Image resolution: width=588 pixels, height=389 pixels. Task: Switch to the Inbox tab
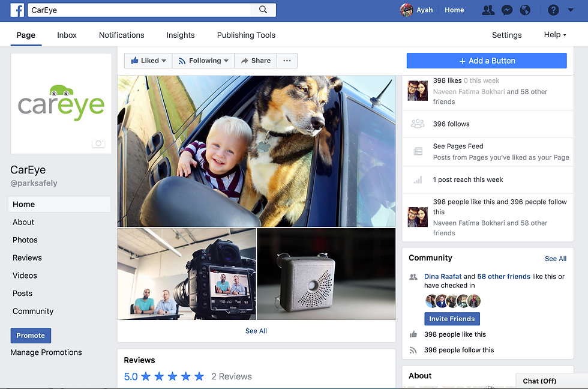[x=67, y=35]
